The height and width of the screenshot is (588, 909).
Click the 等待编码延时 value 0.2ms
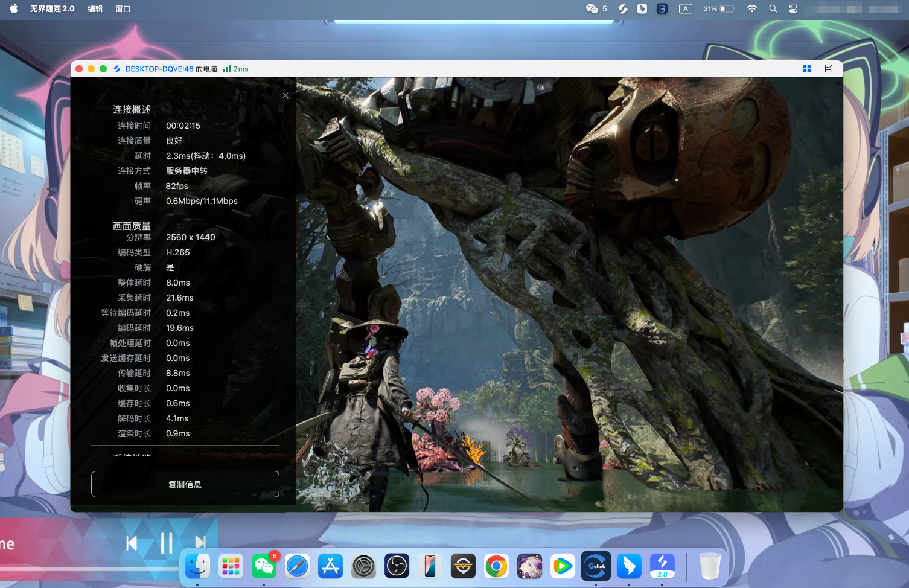(178, 313)
